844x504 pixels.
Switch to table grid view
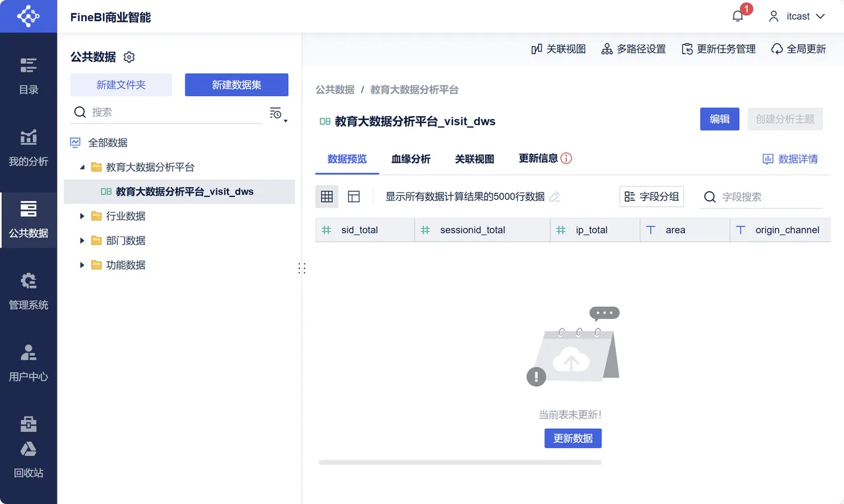point(326,196)
